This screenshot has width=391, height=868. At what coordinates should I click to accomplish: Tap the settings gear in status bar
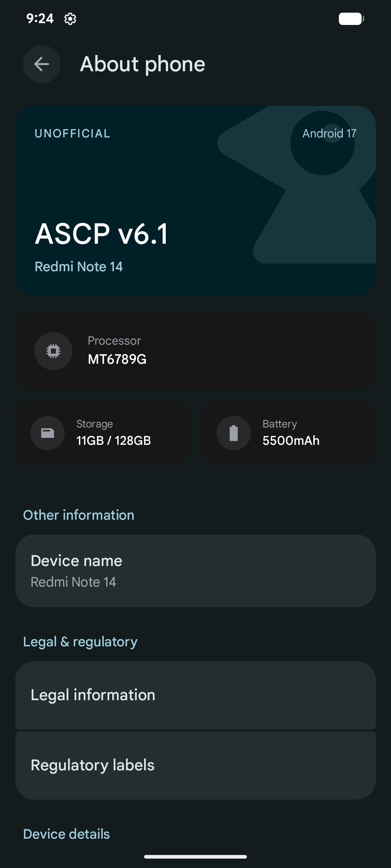(x=70, y=18)
